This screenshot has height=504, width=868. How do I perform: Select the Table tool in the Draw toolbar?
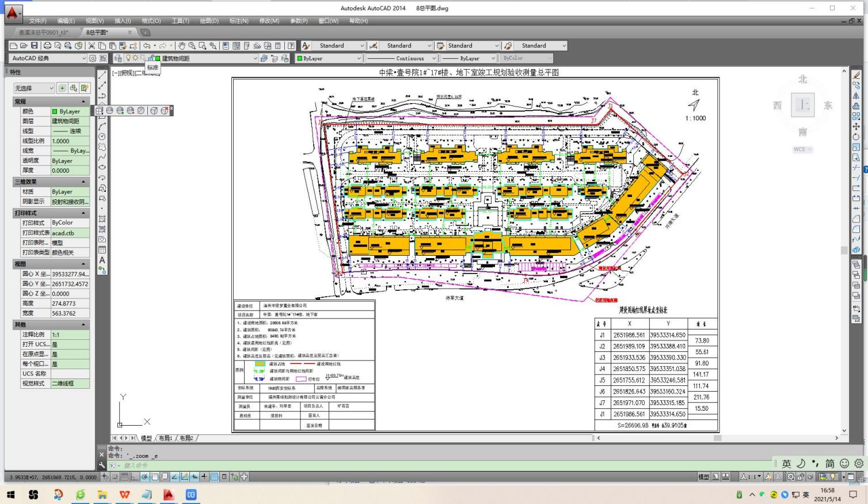102,250
